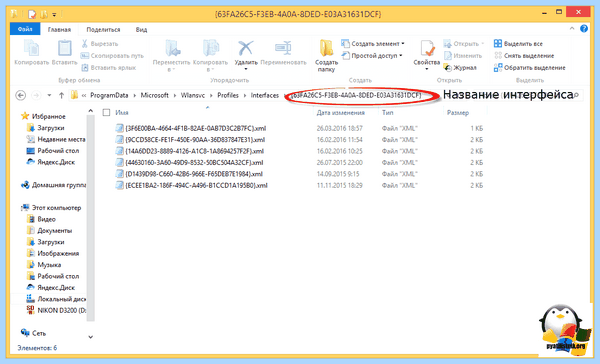Image resolution: width=600 pixels, height=364 pixels.
Task: Click the Открыть ribbon button
Action: point(463,44)
